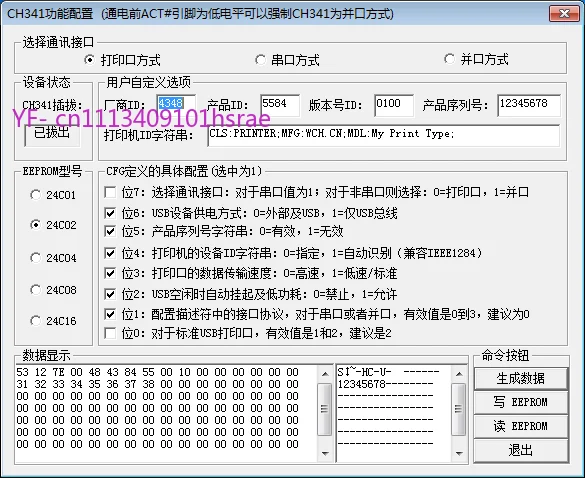Click the 退出 button
Image resolution: width=585 pixels, height=478 pixels.
(x=521, y=450)
